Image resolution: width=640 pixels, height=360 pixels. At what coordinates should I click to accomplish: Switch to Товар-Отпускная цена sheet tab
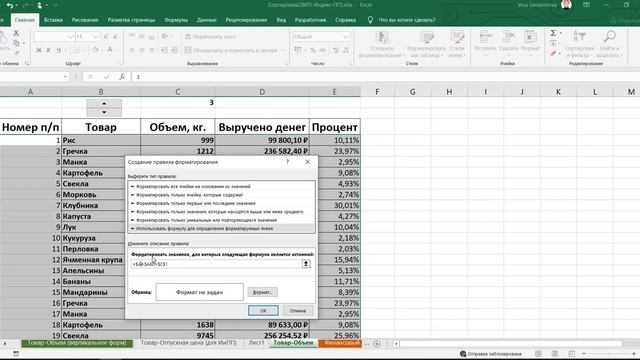[189, 343]
